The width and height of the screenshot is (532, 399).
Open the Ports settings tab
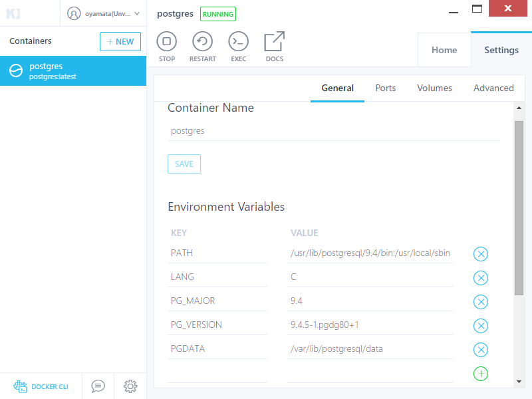coord(386,88)
